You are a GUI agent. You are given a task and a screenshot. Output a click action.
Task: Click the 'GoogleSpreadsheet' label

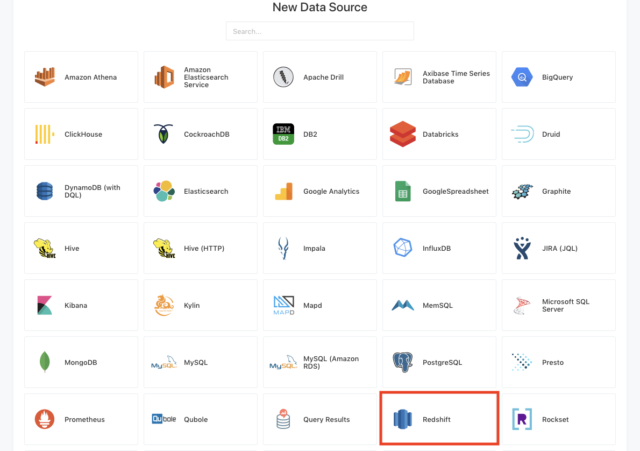coord(456,191)
